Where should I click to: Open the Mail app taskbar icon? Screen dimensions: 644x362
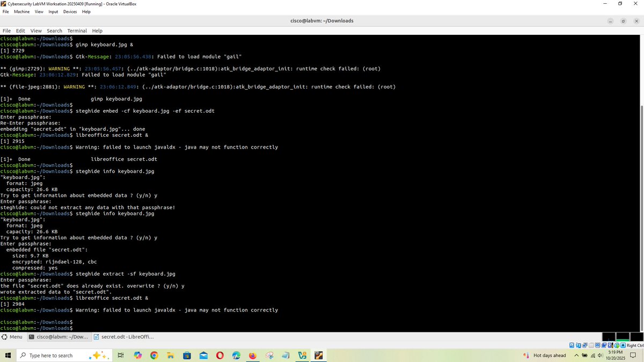[203, 355]
